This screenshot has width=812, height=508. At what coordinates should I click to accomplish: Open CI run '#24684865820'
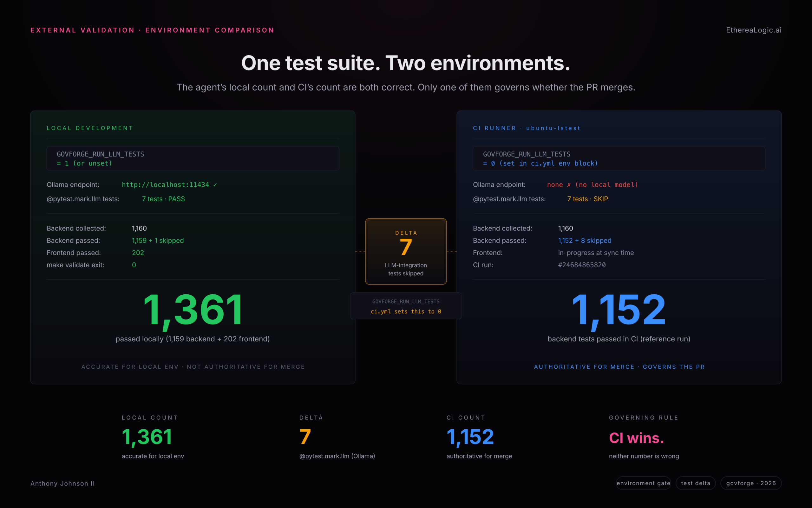point(582,265)
